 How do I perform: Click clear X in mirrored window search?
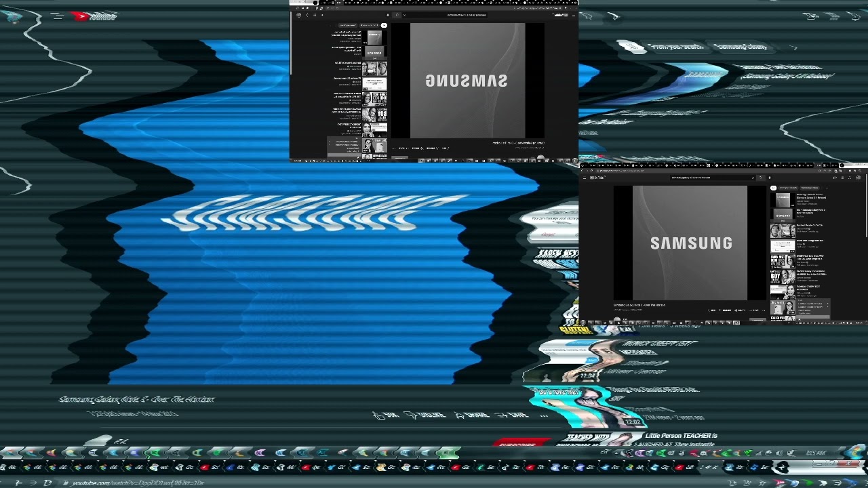tap(404, 15)
